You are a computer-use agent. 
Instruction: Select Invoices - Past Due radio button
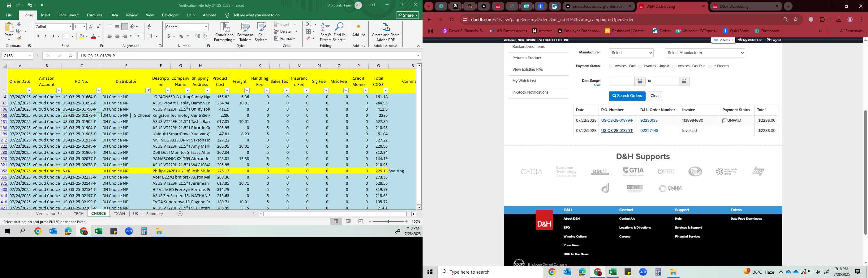click(x=673, y=67)
